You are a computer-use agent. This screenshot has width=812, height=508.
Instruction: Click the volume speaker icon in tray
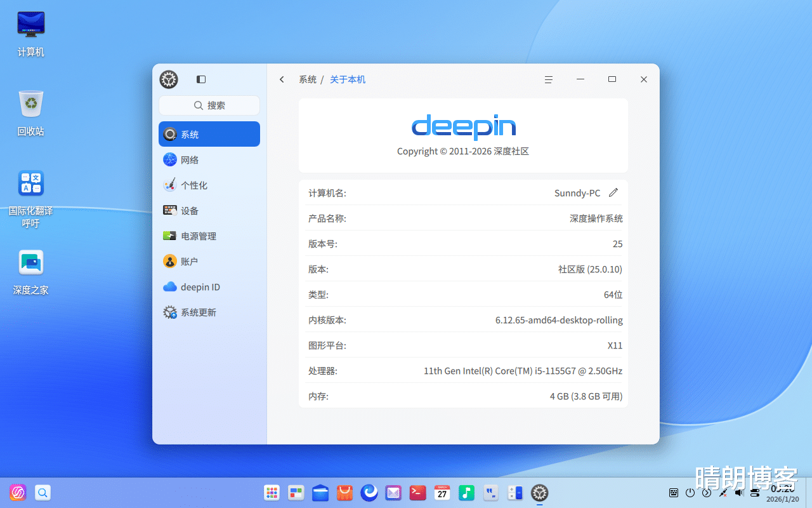[738, 493]
